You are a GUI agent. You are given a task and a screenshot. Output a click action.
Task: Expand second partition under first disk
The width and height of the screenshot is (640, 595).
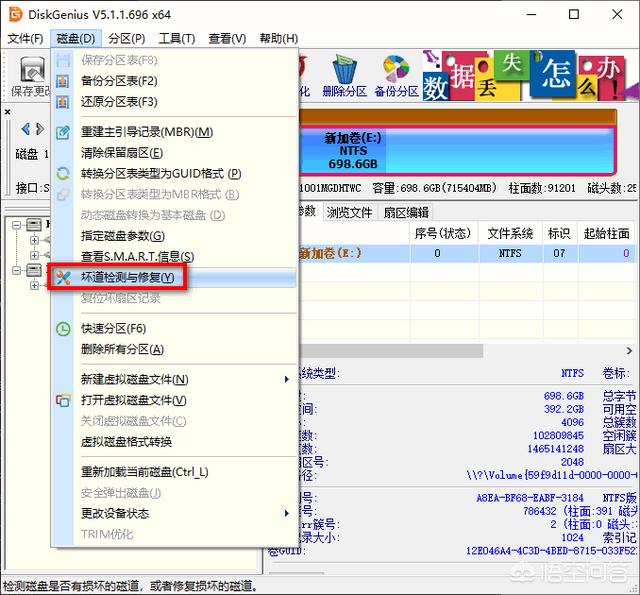[34, 255]
